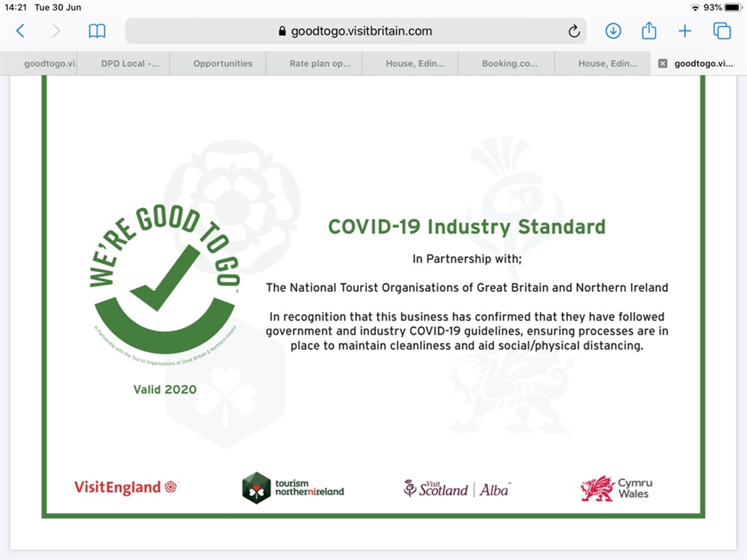Click the Visit Scotland Alba logo
The image size is (747, 560).
457,488
